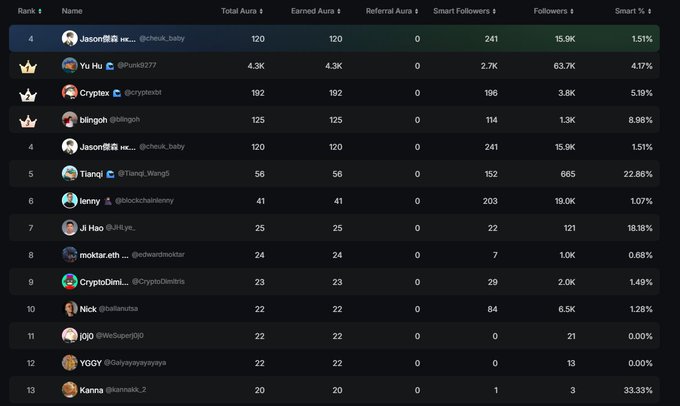Sort by Earned Aura column header

click(x=316, y=11)
